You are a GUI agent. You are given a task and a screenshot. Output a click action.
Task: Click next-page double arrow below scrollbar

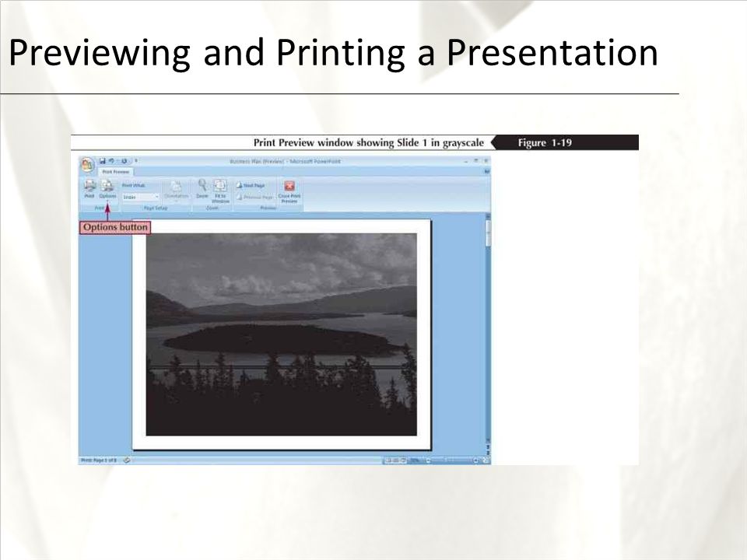(x=489, y=453)
